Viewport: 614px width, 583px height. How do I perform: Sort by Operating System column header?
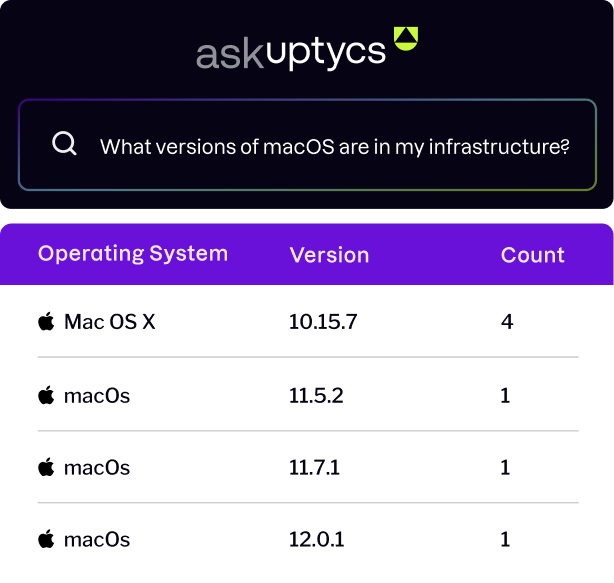pos(133,254)
